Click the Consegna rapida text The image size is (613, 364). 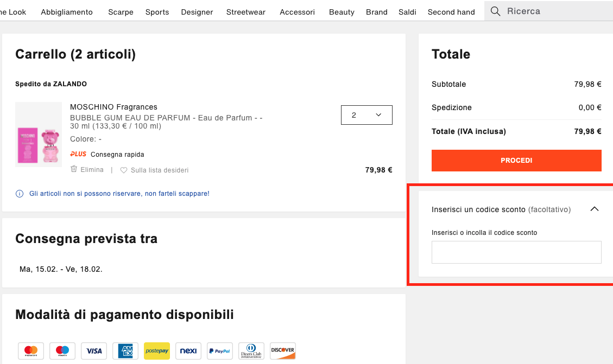[117, 154]
